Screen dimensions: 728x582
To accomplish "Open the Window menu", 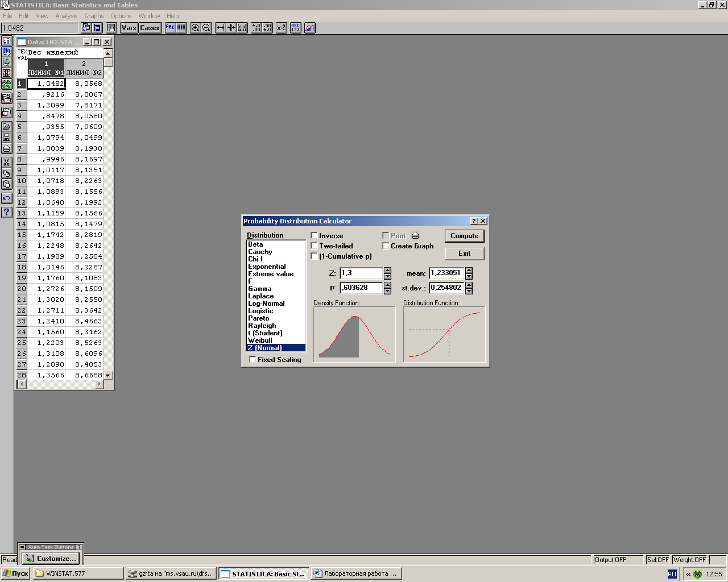I will 150,16.
